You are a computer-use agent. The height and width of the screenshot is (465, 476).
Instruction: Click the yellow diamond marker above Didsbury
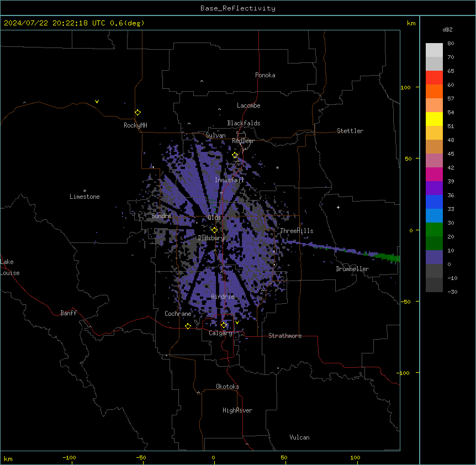point(214,230)
